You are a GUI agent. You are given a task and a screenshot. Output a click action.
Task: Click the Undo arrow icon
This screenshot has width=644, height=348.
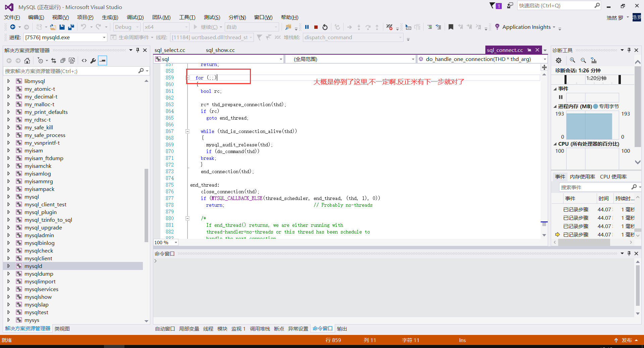point(84,27)
